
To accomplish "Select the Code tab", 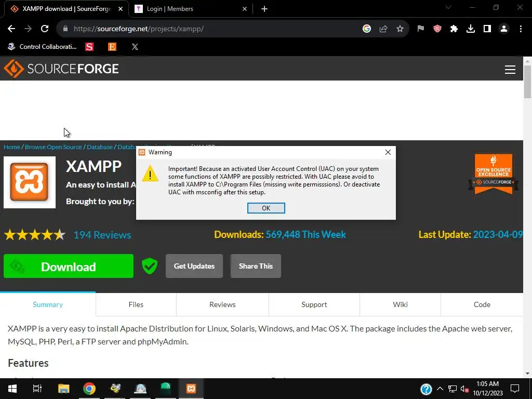I will point(482,304).
